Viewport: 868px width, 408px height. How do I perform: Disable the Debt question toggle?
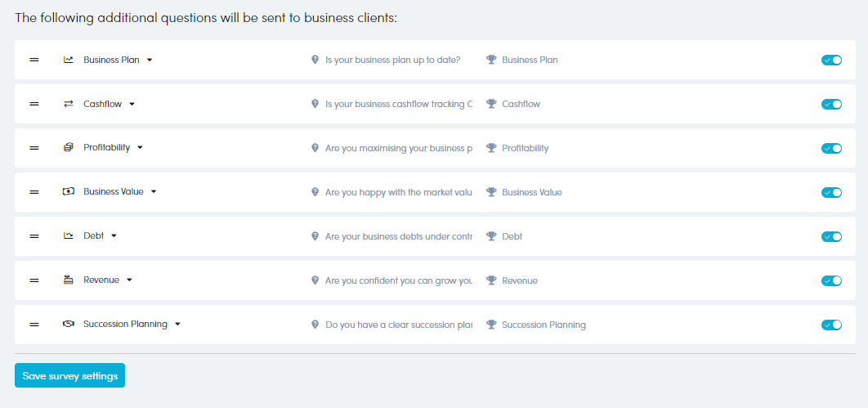831,236
